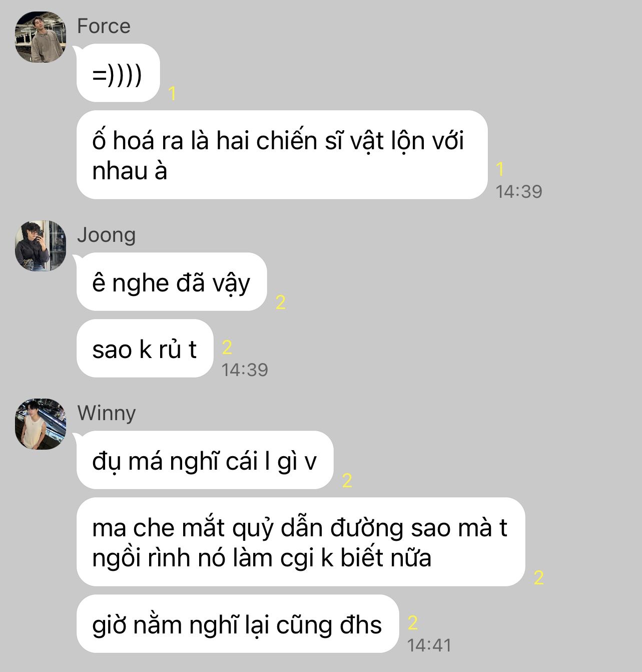Click the 14:41 timestamp
This screenshot has height=672, width=642.
(429, 645)
